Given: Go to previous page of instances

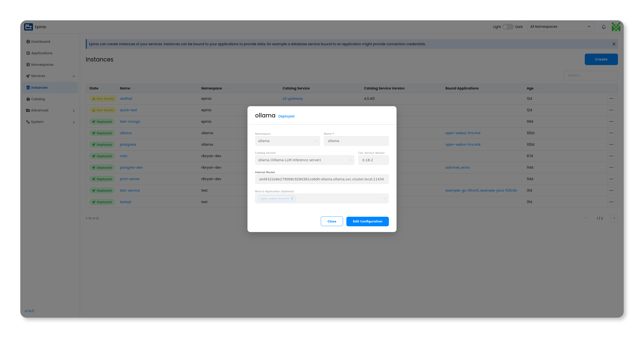Looking at the screenshot, I should click(x=585, y=218).
